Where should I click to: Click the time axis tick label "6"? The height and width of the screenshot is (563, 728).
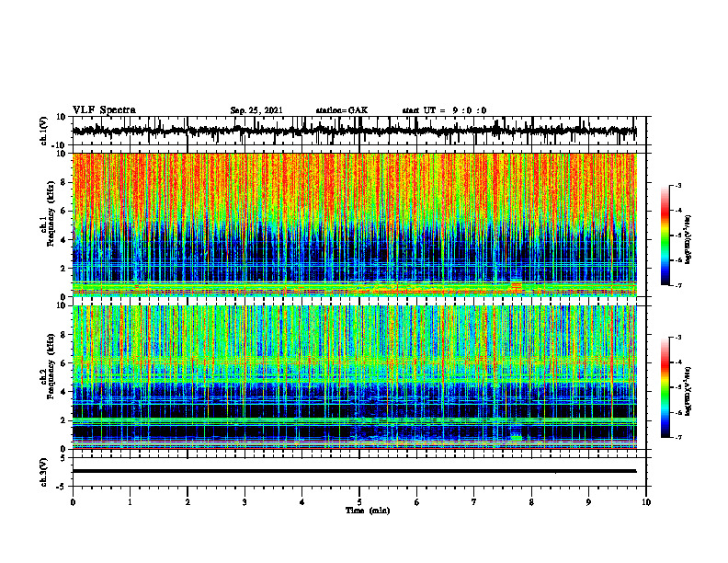(x=417, y=502)
